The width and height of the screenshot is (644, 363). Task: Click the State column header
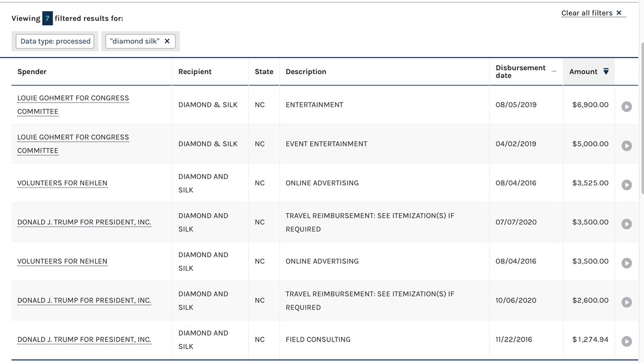coord(264,72)
